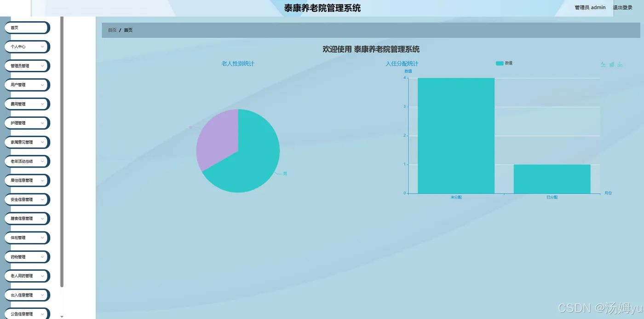Open the 首页 sidebar menu item
This screenshot has width=644, height=319.
point(27,28)
